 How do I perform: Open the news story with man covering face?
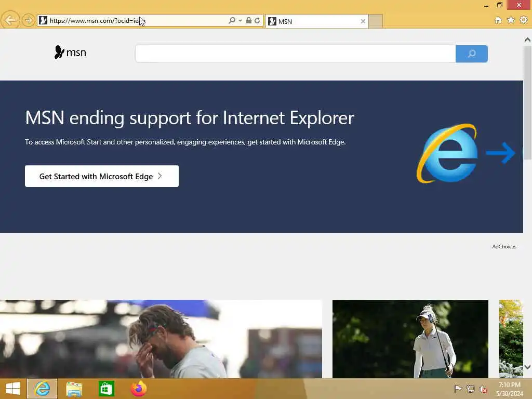pyautogui.click(x=161, y=339)
